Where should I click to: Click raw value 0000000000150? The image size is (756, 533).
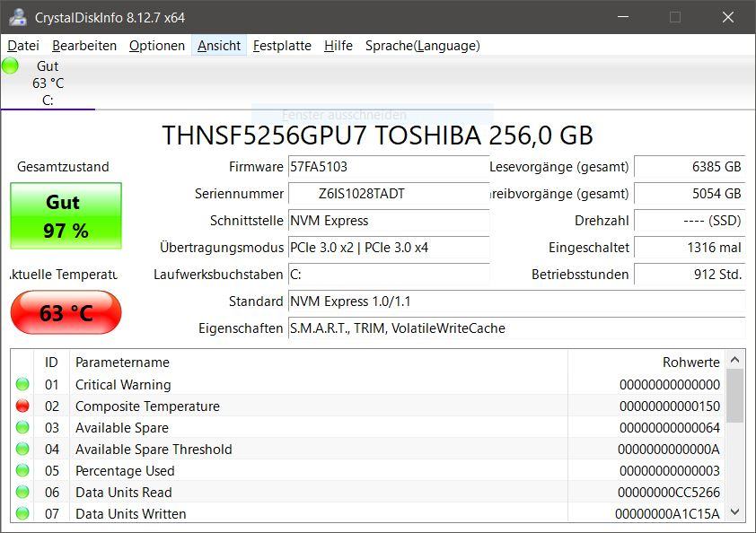click(x=670, y=406)
